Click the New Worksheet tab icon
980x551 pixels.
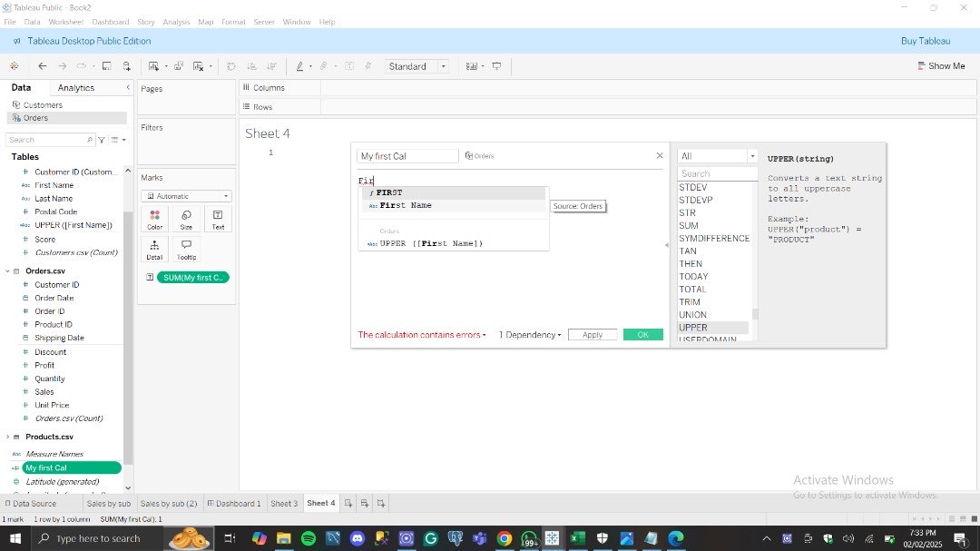click(348, 503)
